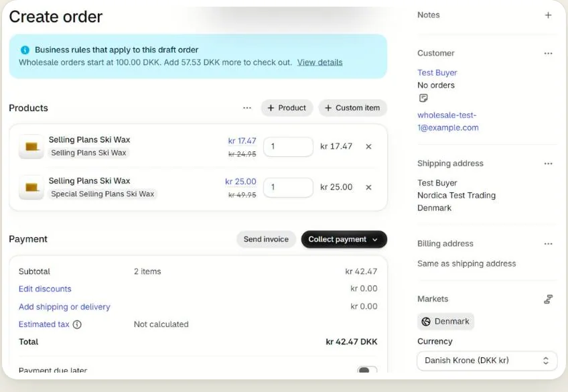This screenshot has width=568, height=392.
Task: Click the total amount kr 42.47 DKK
Action: [352, 342]
